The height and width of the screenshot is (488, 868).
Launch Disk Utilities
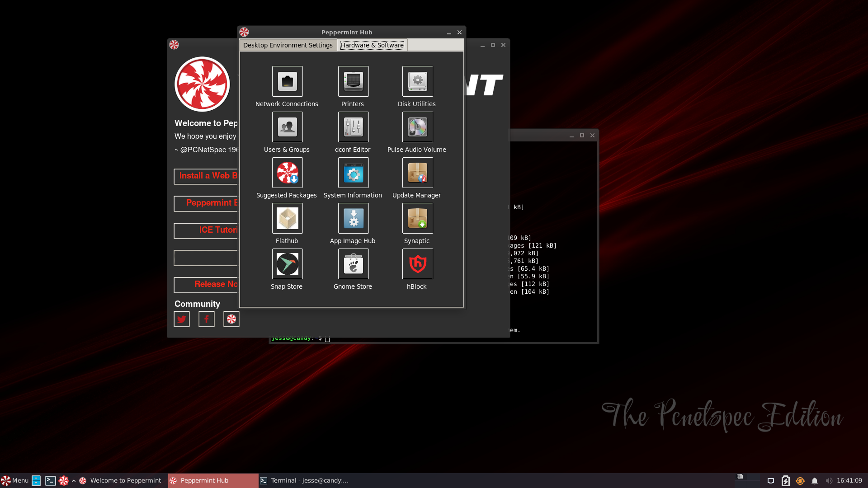(x=417, y=81)
